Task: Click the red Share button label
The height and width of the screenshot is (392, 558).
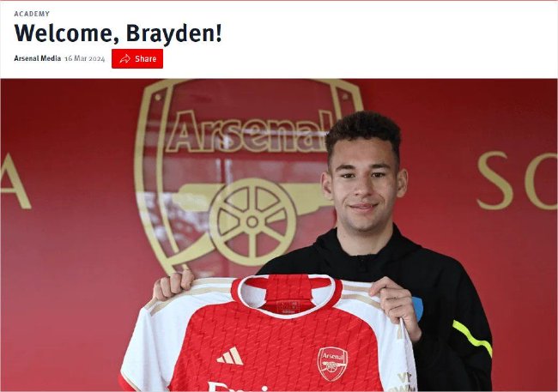Action: coord(146,58)
